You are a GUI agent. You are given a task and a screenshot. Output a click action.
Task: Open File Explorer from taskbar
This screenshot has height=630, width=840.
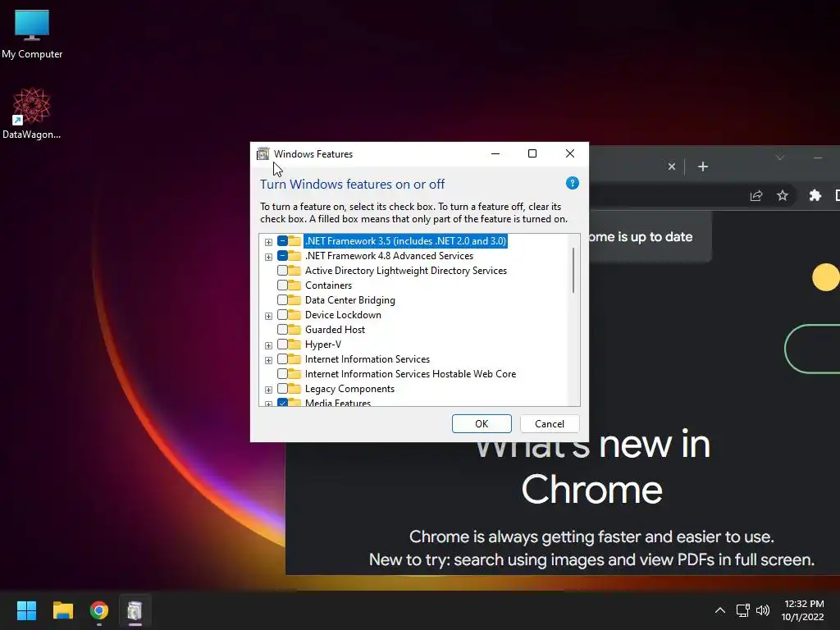point(62,610)
